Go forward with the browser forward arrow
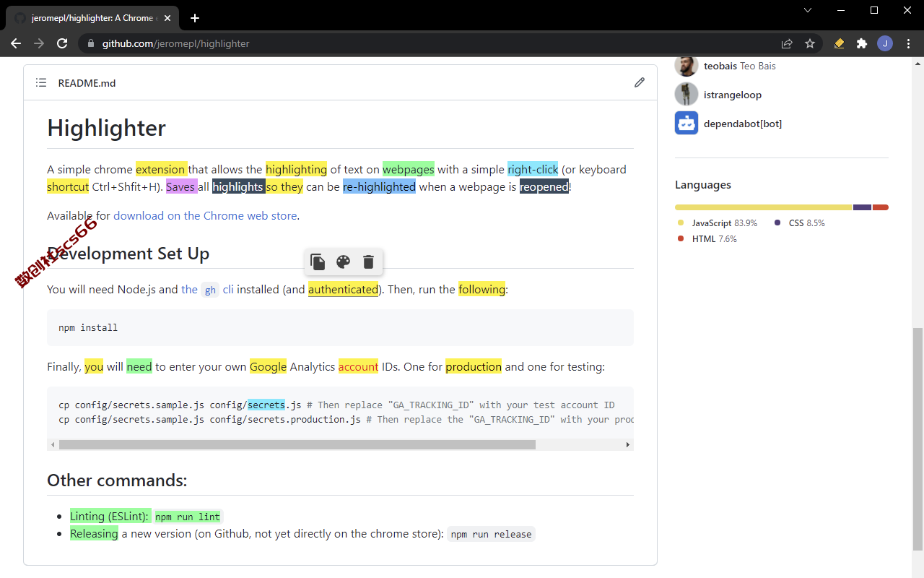The width and height of the screenshot is (924, 578). point(39,43)
